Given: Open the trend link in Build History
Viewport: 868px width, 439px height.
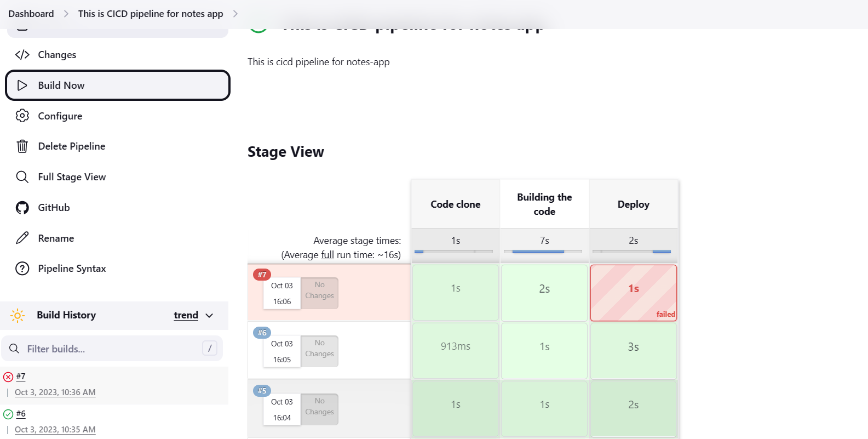Looking at the screenshot, I should point(186,315).
